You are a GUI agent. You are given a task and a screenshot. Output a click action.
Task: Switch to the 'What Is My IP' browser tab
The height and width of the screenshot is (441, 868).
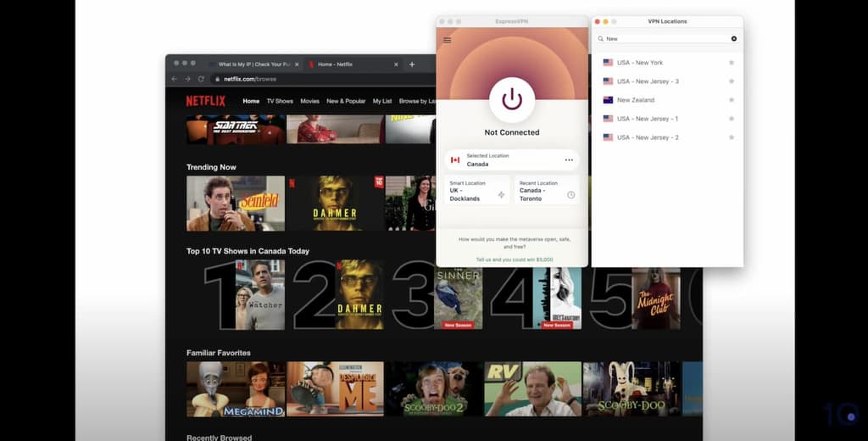254,64
